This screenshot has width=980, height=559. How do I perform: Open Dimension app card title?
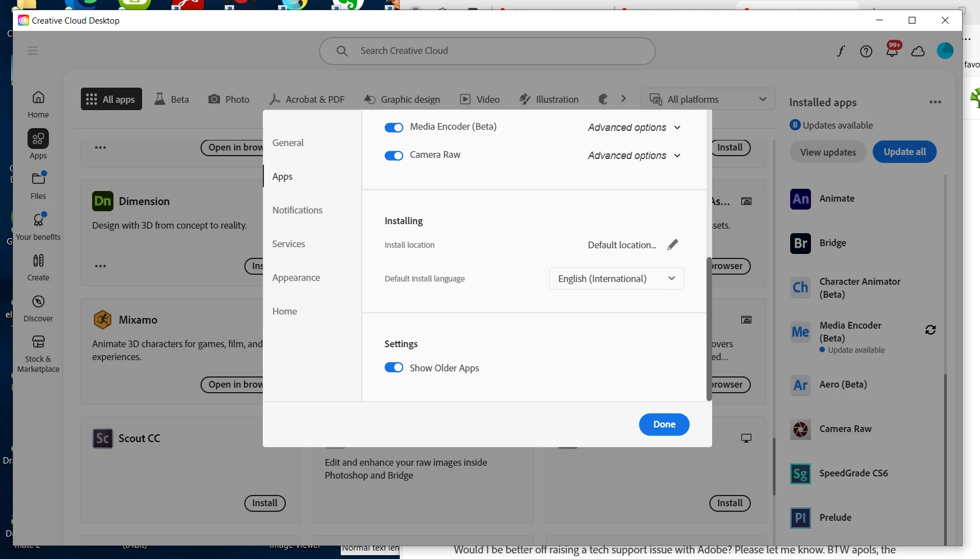[x=144, y=201]
